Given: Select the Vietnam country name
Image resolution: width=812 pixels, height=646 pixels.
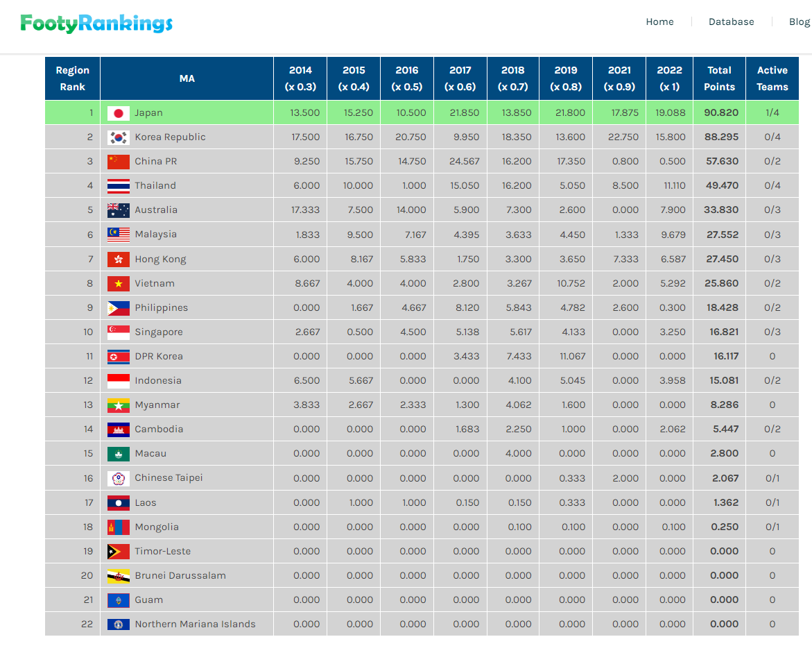Looking at the screenshot, I should click(x=155, y=283).
